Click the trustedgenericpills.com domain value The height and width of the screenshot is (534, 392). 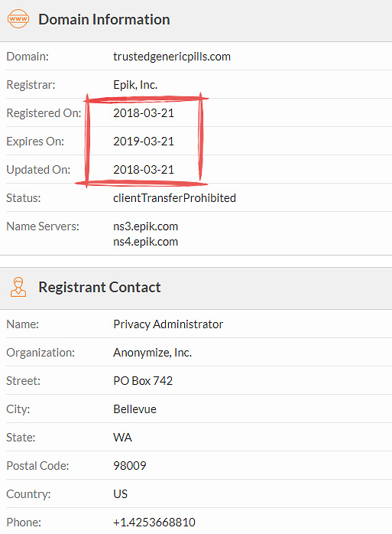click(172, 57)
